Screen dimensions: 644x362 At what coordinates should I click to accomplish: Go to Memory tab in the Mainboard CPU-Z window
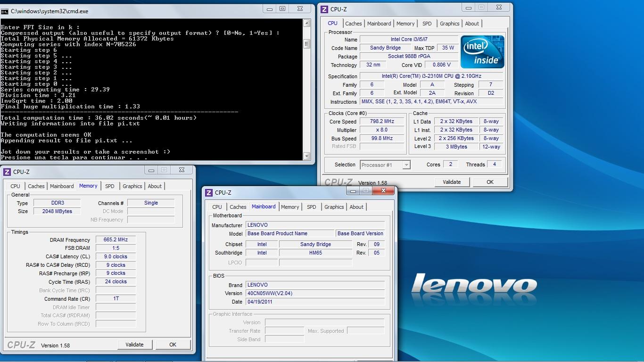click(290, 207)
